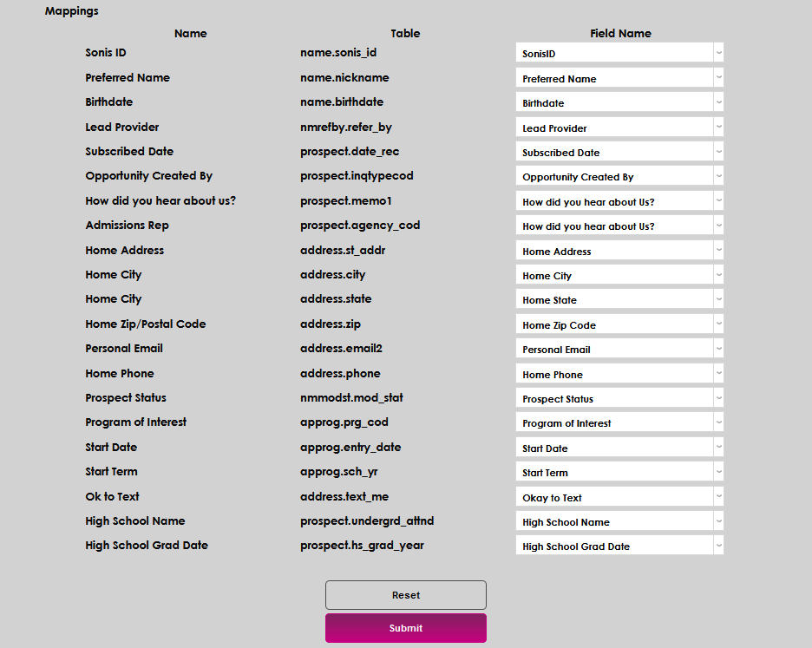
Task: Submit the field mappings
Action: click(x=405, y=628)
